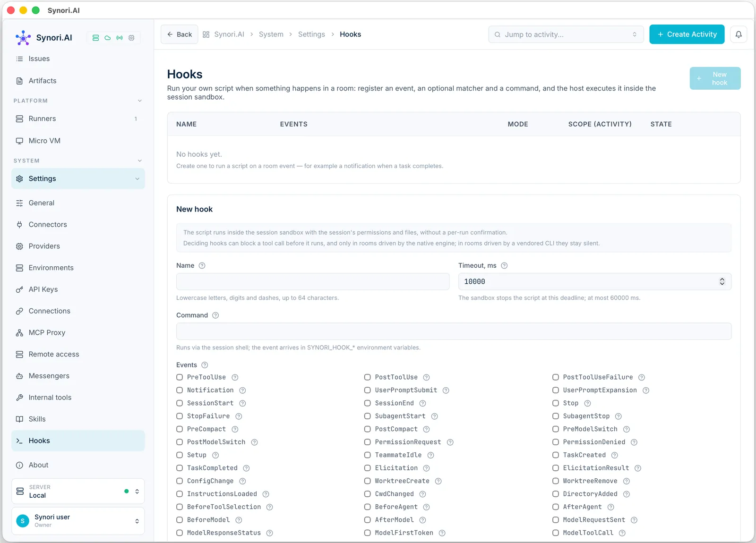The image size is (756, 543).
Task: Click help icon beside TaskCompleted event
Action: coord(246,468)
